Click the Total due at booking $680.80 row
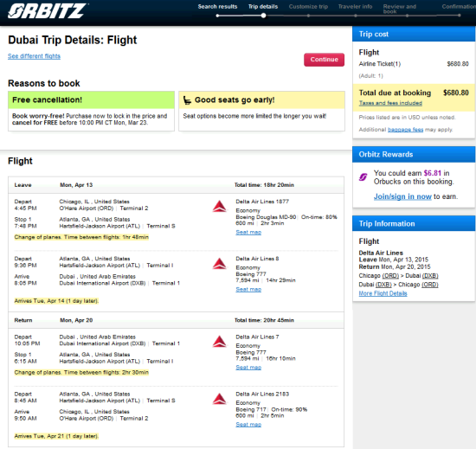 click(x=414, y=93)
